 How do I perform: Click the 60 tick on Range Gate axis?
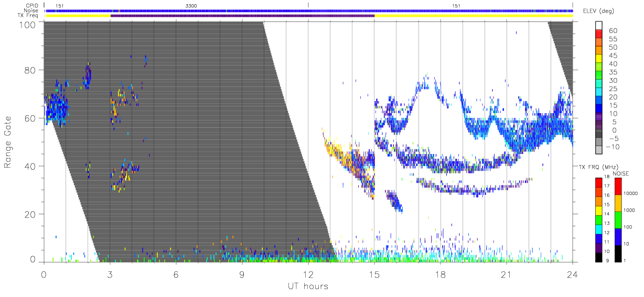29,118
